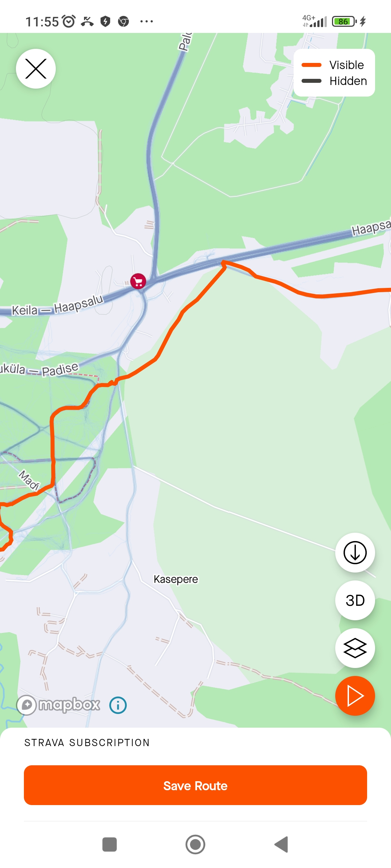Image resolution: width=391 pixels, height=868 pixels.
Task: Save Route with orange button
Action: point(195,785)
